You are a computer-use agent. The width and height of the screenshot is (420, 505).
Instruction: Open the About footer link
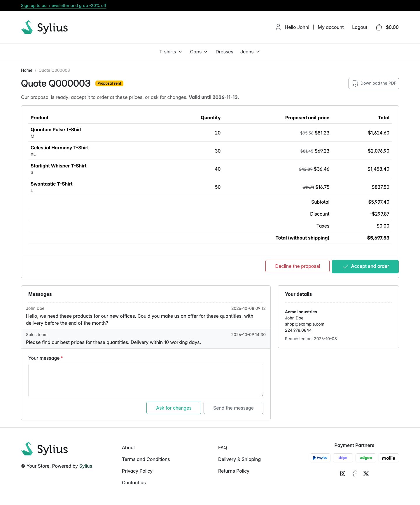128,448
